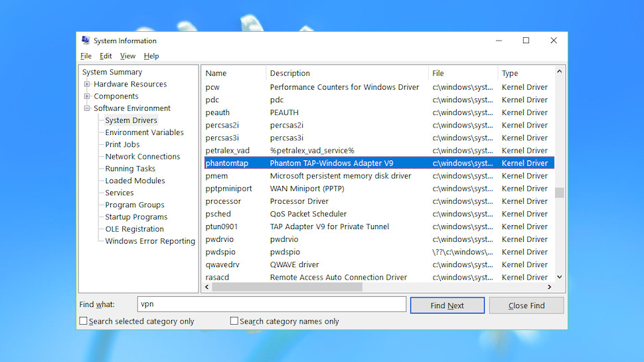This screenshot has height=362, width=644.
Task: Enable Search category names only checkbox
Action: 234,321
